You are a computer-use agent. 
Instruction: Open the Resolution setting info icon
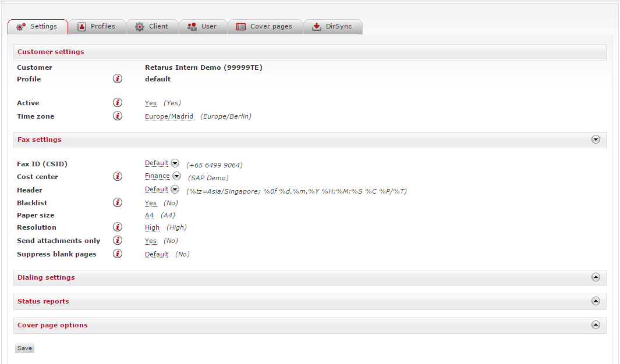(x=117, y=227)
